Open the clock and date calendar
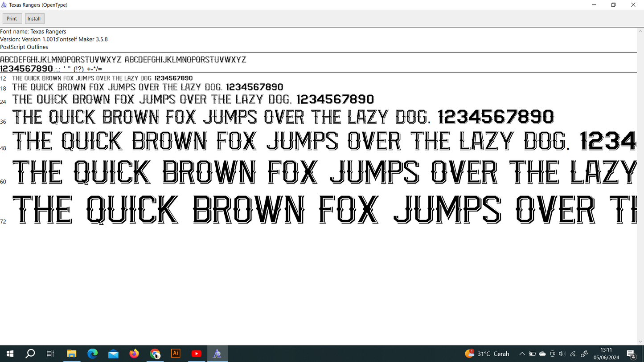Viewport: 644px width, 362px height. click(606, 354)
